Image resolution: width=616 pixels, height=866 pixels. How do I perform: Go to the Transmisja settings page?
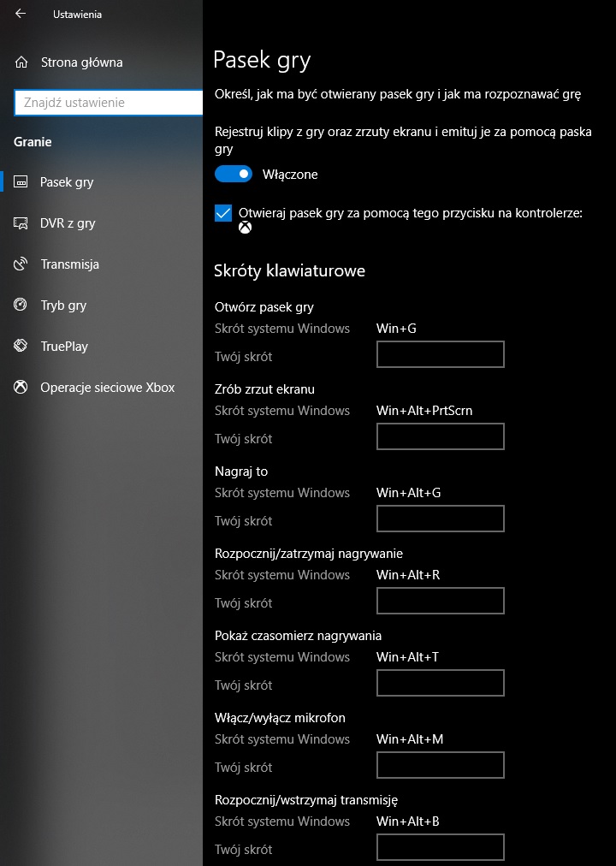coord(69,264)
